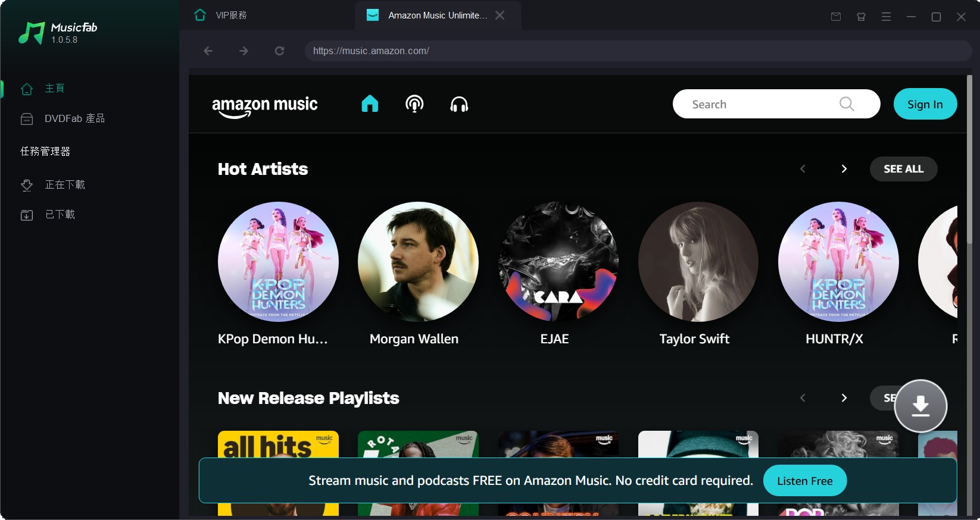Click the amazon music logo
Viewport: 980px width, 520px height.
tap(265, 106)
